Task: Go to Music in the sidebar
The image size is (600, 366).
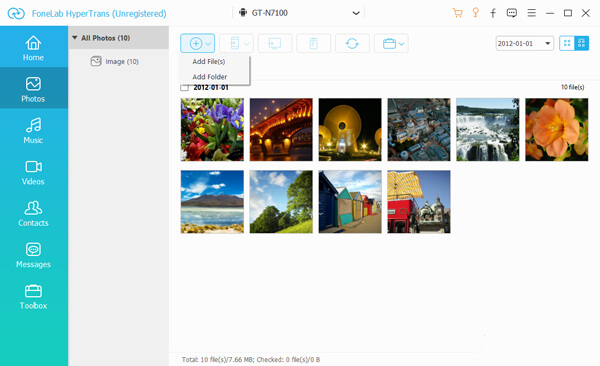Action: pos(33,131)
